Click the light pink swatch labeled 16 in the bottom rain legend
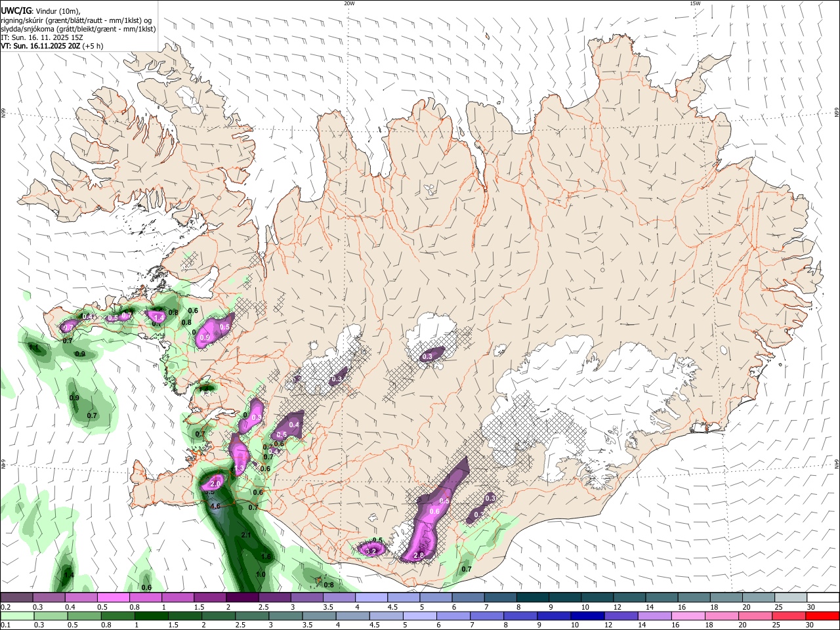840x630 pixels. [x=688, y=616]
